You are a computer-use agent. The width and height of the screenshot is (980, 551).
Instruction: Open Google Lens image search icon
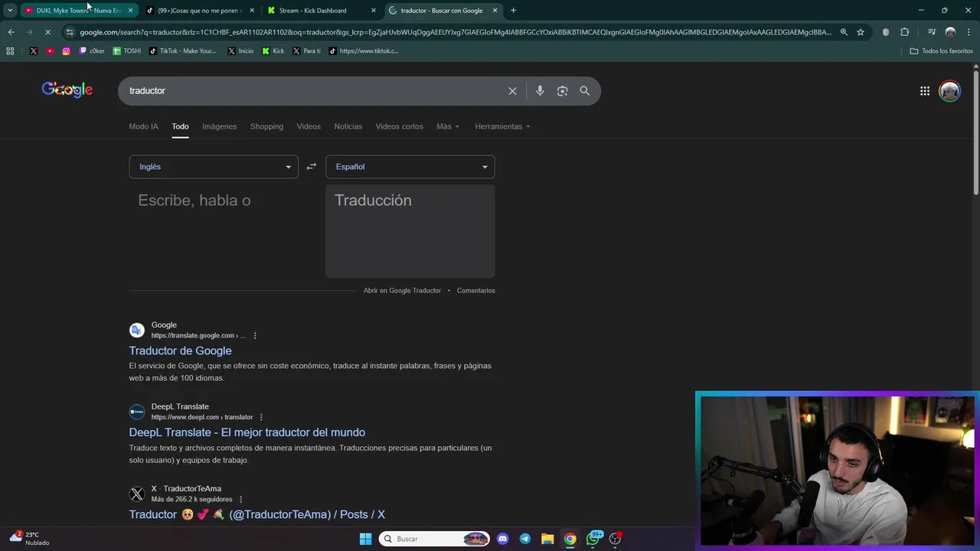[562, 91]
